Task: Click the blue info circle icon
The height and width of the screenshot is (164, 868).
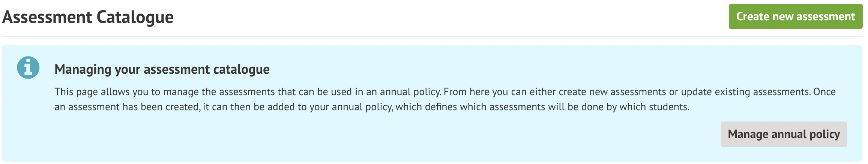Action: [28, 68]
